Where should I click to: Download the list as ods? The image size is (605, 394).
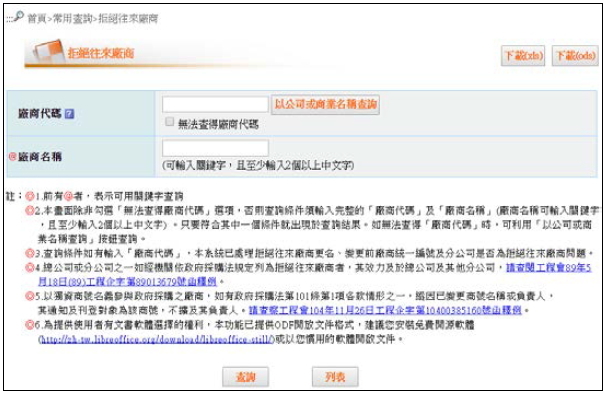(575, 56)
